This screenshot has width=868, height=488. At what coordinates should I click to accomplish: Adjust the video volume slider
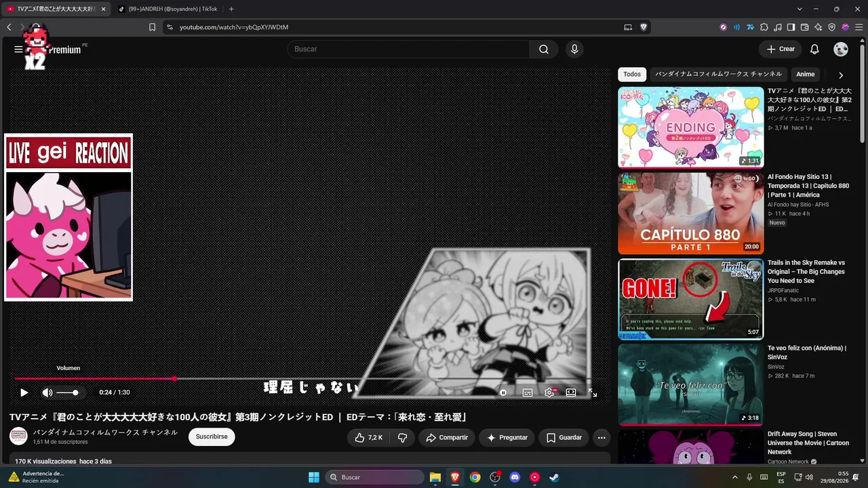[x=67, y=392]
